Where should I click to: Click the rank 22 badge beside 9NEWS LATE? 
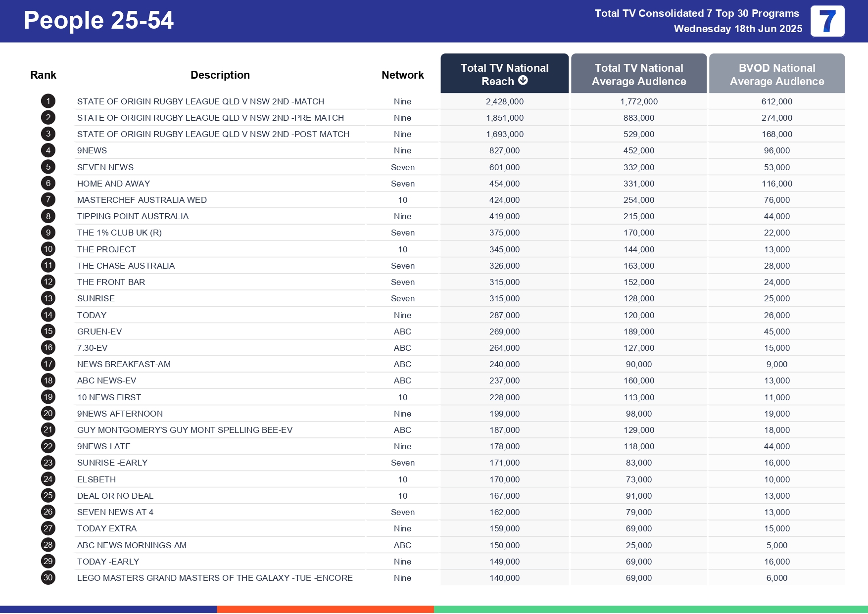coord(48,446)
